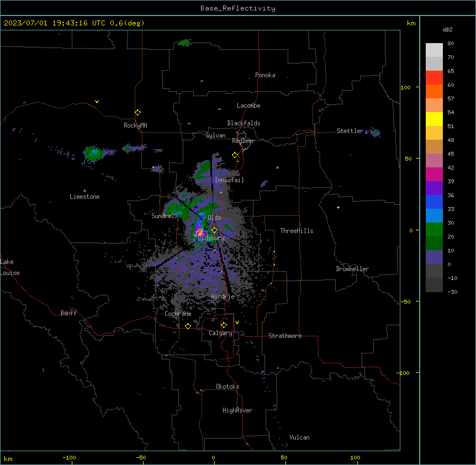Pick the red 65-60 dBZ legend swatch
This screenshot has height=465, width=476.
[434, 78]
